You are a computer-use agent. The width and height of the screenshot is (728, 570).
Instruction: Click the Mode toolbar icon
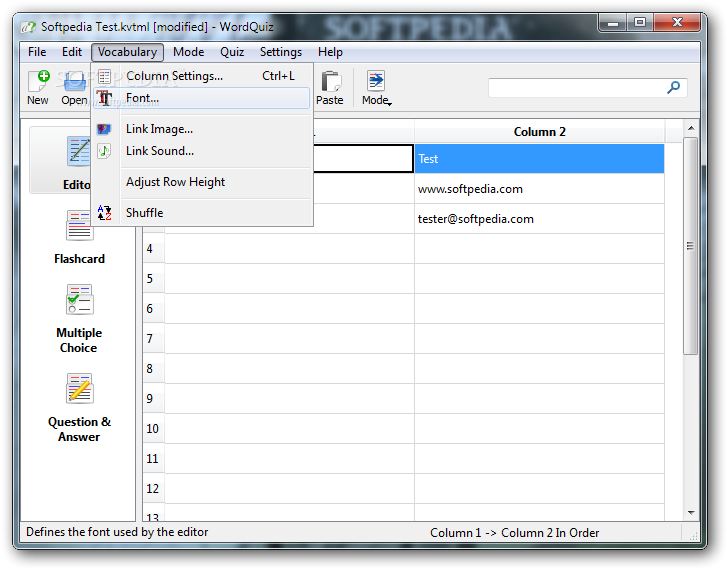(x=375, y=81)
